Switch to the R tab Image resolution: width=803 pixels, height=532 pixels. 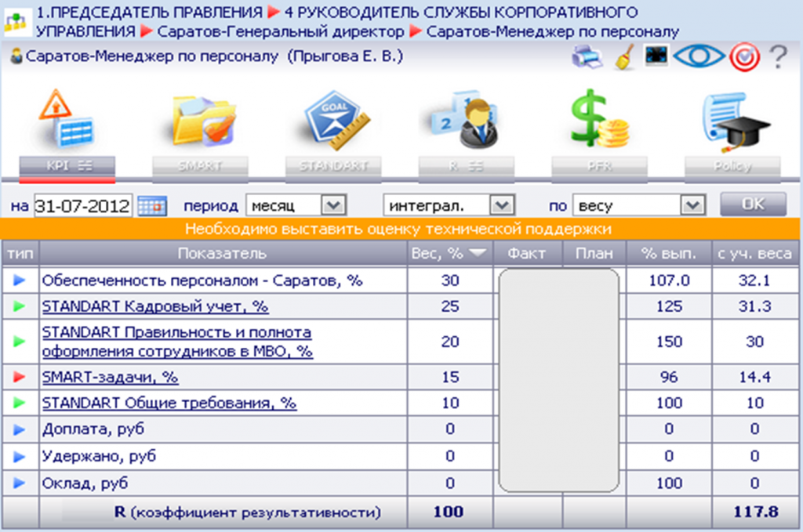pyautogui.click(x=466, y=167)
